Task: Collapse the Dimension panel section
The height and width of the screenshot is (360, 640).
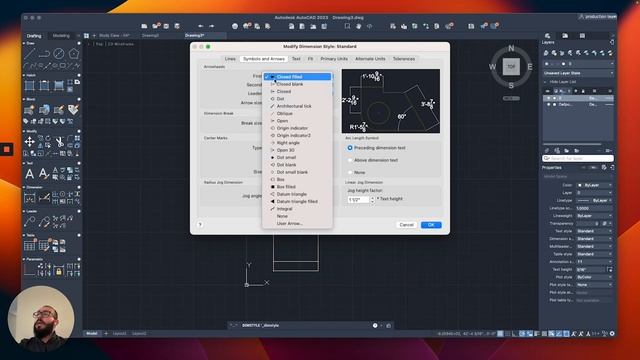Action: click(x=24, y=187)
